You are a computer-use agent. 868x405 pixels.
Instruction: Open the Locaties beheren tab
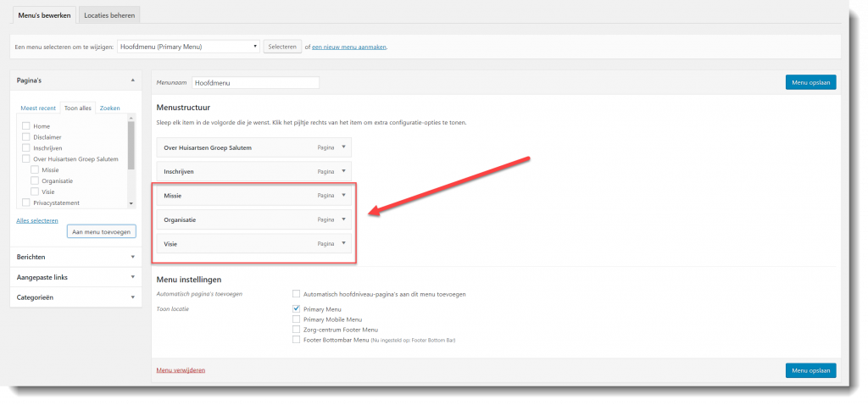click(109, 15)
